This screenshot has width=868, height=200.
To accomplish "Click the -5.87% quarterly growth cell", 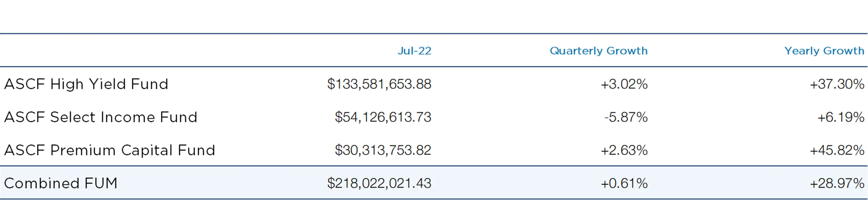I will click(x=626, y=117).
